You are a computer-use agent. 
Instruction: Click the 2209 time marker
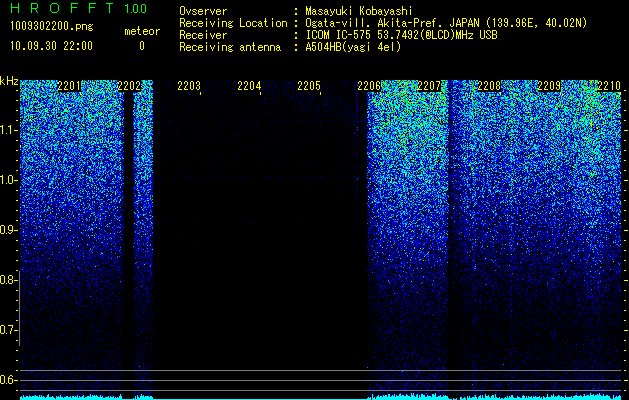[x=549, y=86]
